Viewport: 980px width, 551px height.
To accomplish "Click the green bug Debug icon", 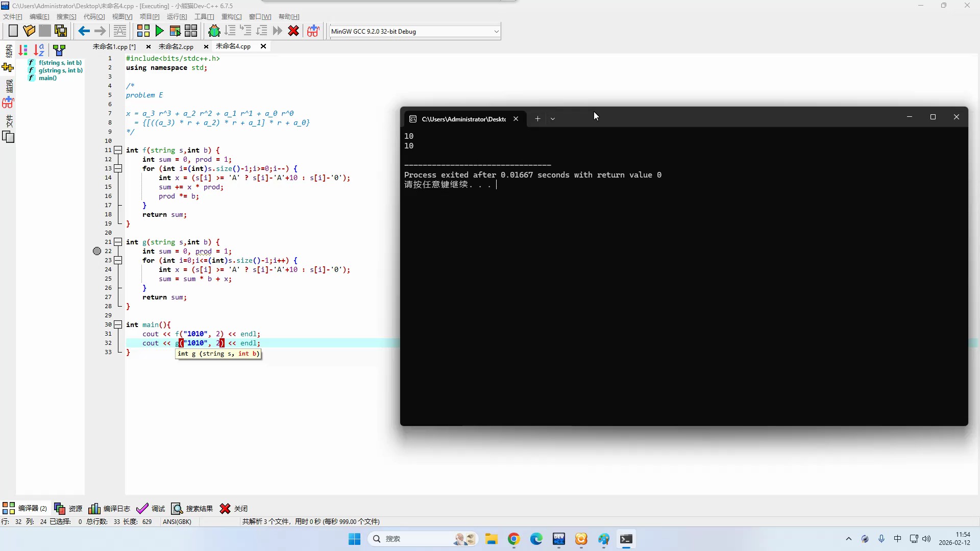I will point(214,31).
